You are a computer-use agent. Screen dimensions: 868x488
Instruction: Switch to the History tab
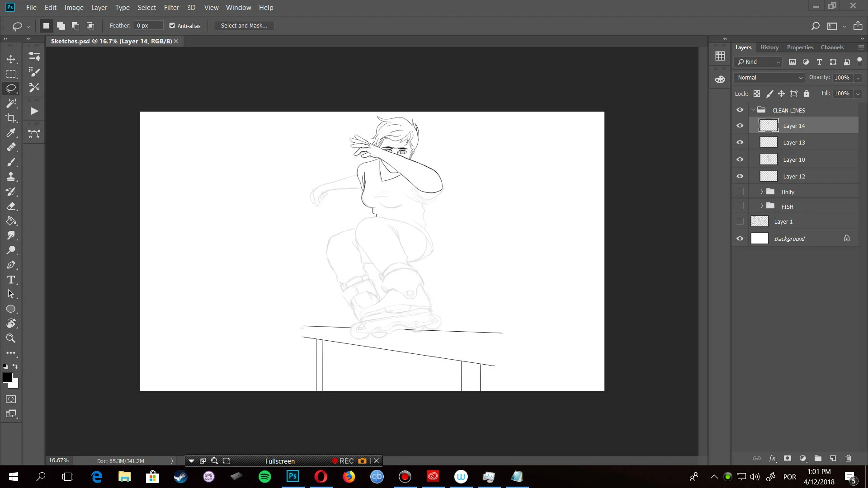click(x=769, y=47)
